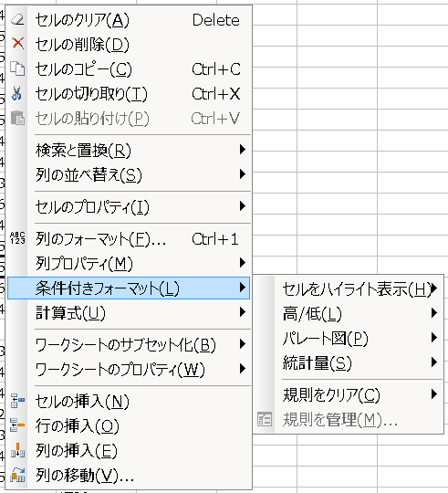Click the red X icon for セルの削除
448x493 pixels.
pyautogui.click(x=17, y=44)
